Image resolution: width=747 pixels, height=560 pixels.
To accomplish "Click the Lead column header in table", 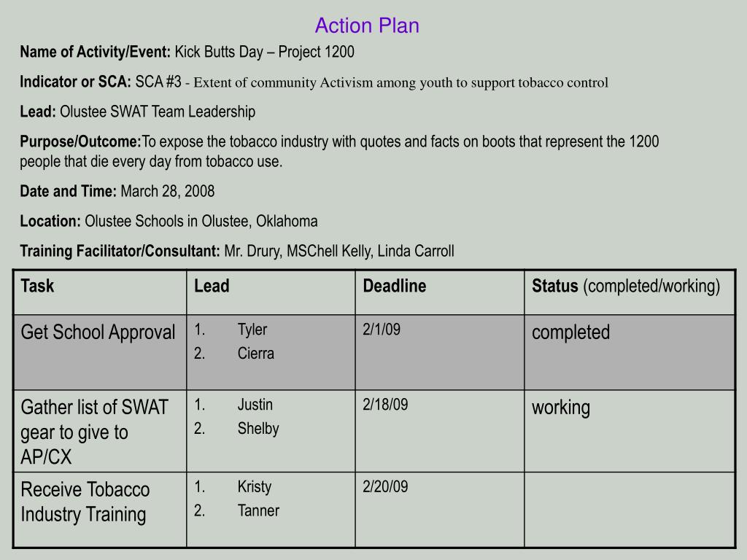I will pyautogui.click(x=212, y=287).
